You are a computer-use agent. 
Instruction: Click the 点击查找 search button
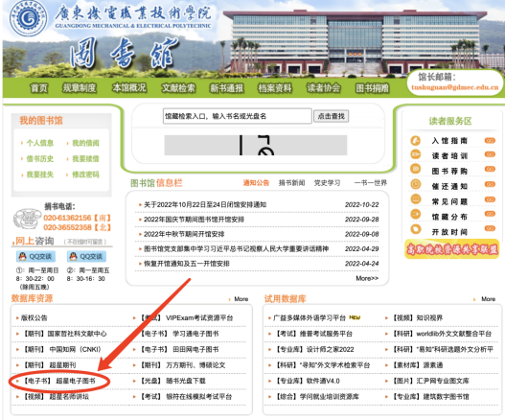(x=332, y=116)
